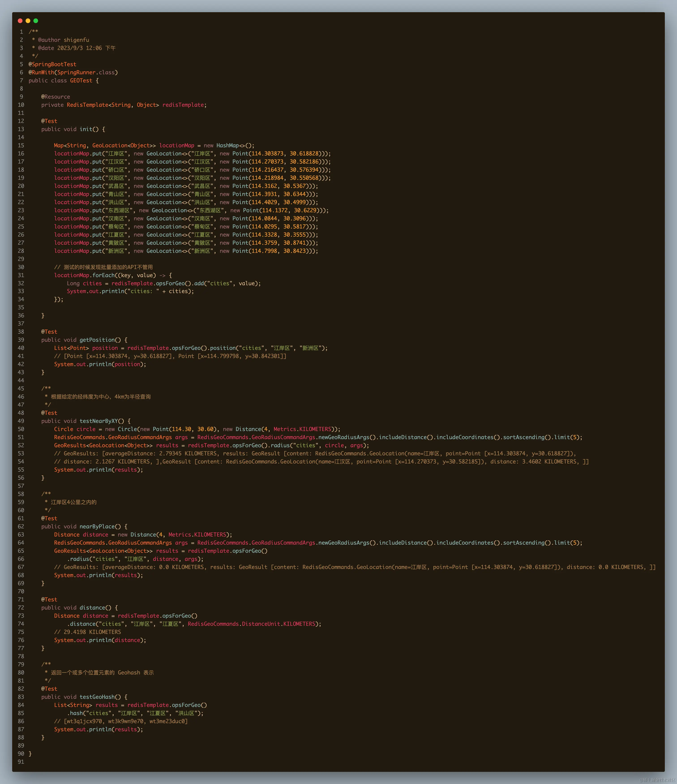Screen dimensions: 677x784
Task: Click the @author shigenfu comment
Action: (63, 40)
